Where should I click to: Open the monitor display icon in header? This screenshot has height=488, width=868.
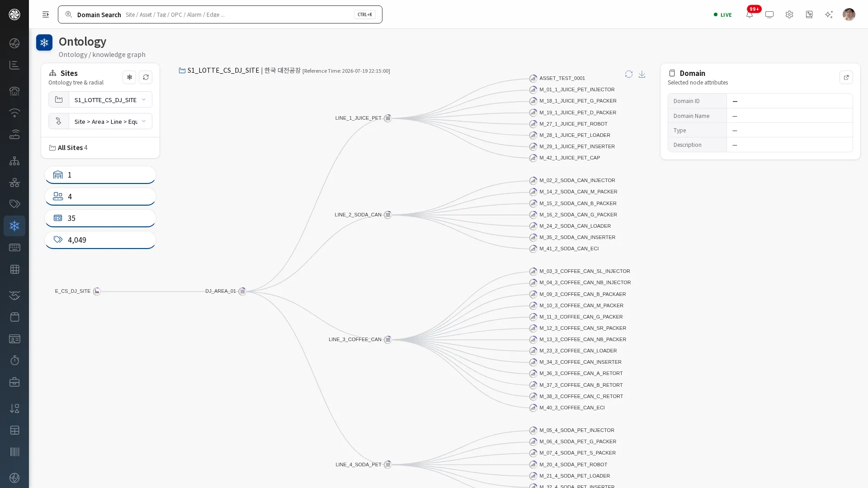pyautogui.click(x=769, y=14)
